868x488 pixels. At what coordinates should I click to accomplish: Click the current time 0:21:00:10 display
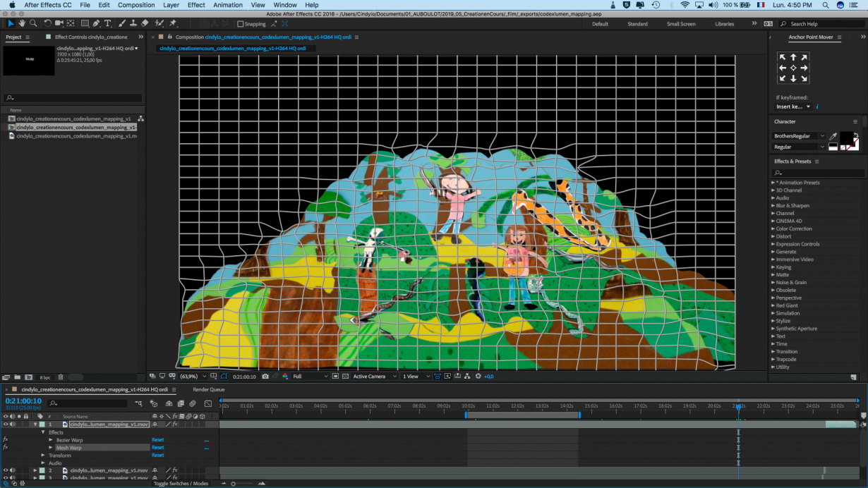(23, 401)
